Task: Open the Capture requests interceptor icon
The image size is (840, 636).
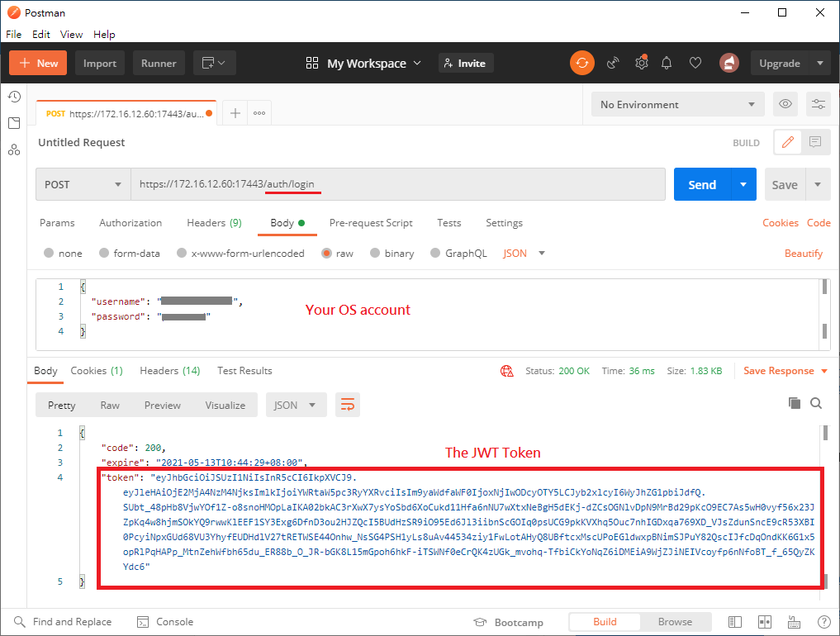Action: tap(615, 63)
